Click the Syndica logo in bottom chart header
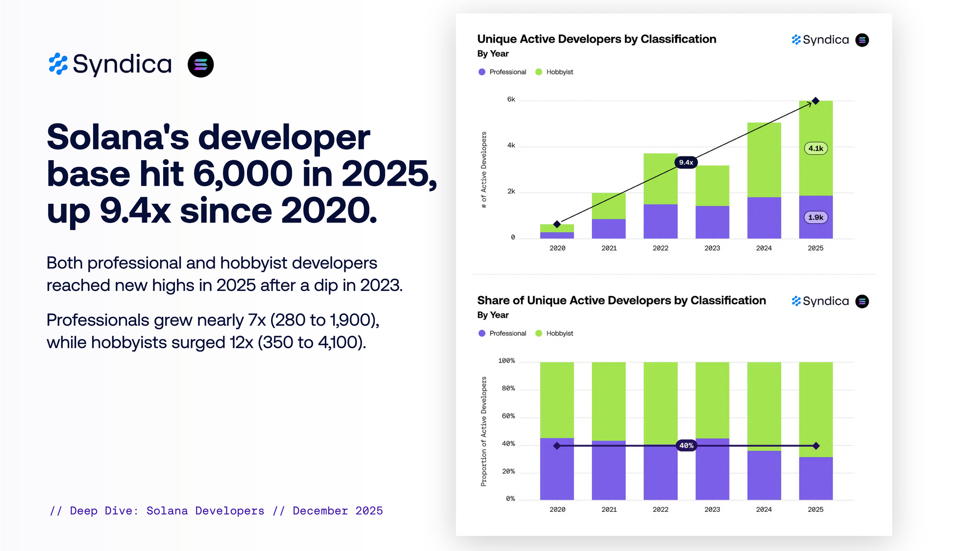Viewport: 980px width, 551px height. click(820, 301)
